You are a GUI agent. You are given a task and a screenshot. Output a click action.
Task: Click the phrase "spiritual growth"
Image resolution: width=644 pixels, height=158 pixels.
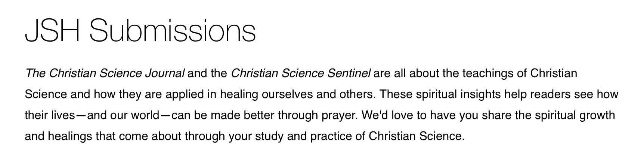click(575, 115)
